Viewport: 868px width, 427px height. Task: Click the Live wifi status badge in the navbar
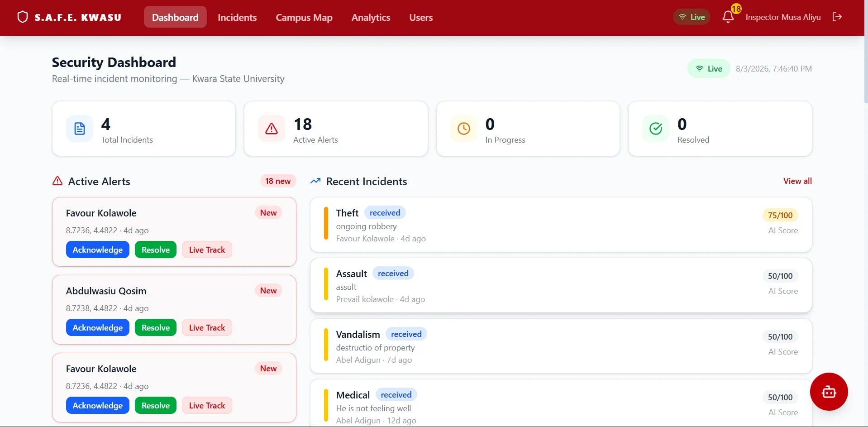(692, 17)
